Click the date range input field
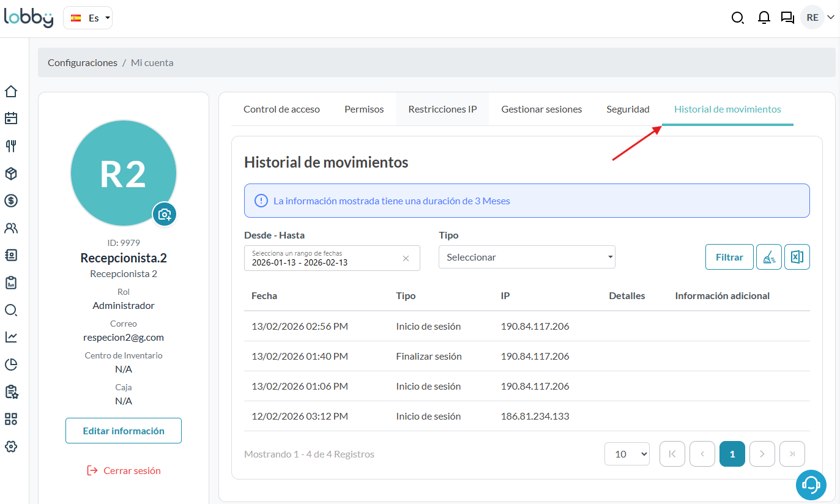The image size is (840, 504). pyautogui.click(x=324, y=258)
